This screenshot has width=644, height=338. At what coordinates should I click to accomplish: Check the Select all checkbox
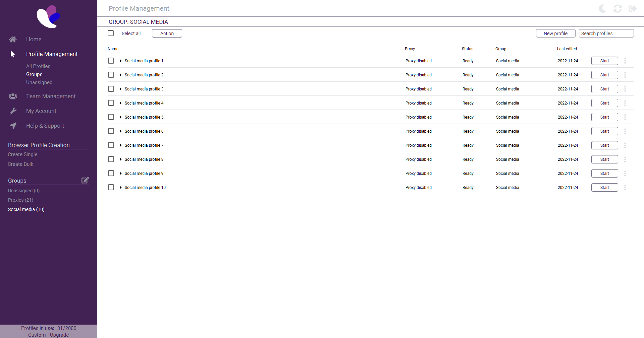(111, 33)
